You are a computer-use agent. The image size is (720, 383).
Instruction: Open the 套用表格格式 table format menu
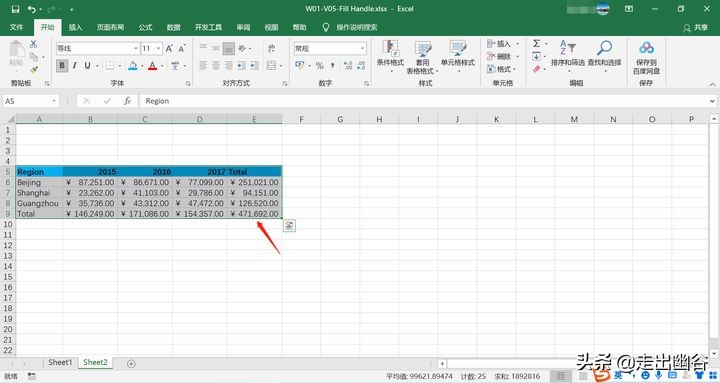[422, 57]
